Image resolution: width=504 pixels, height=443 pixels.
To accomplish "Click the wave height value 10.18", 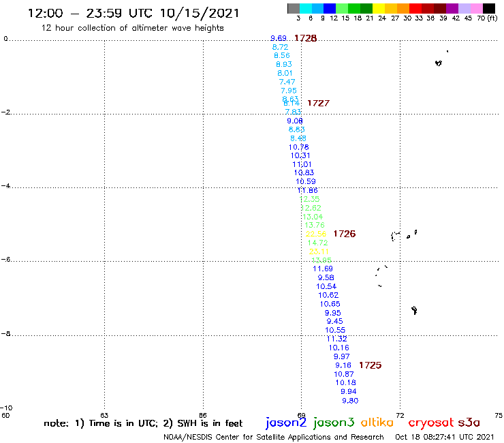I will (346, 382).
